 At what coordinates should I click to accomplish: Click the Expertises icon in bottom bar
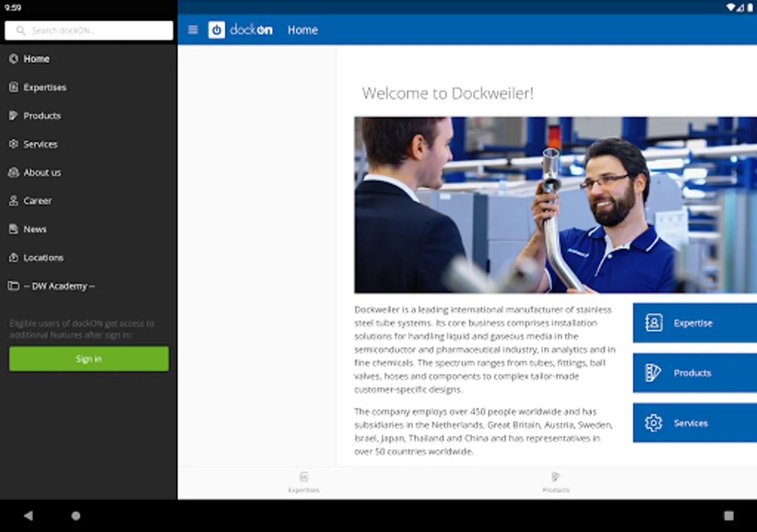click(x=303, y=476)
